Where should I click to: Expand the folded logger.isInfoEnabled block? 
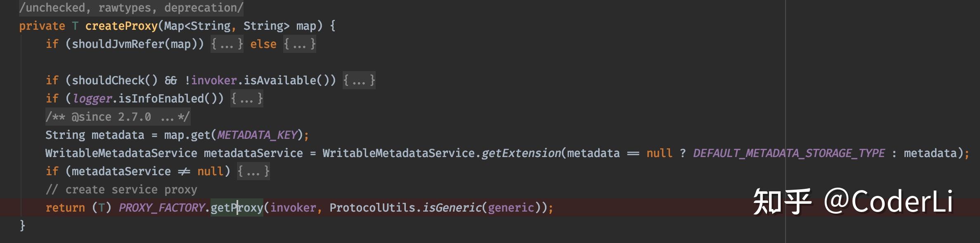(247, 98)
